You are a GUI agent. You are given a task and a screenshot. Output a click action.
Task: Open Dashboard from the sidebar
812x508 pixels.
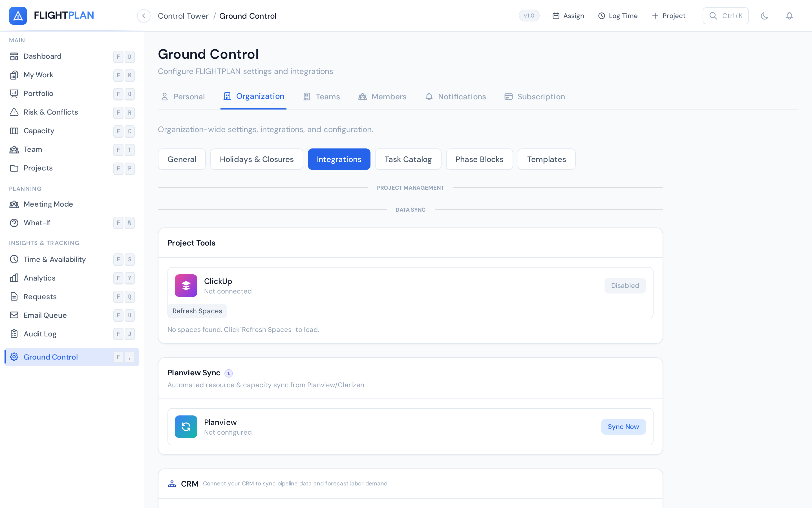72,56
